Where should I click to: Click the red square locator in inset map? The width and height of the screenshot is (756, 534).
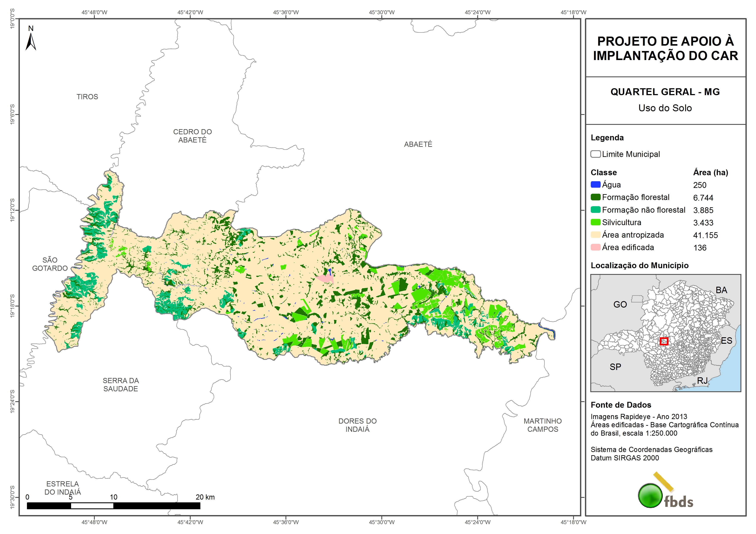(664, 341)
